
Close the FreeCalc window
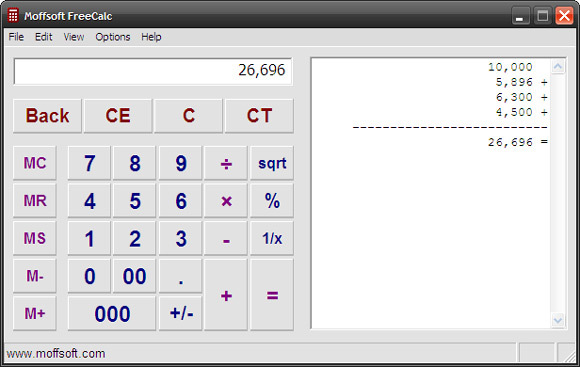pyautogui.click(x=564, y=16)
